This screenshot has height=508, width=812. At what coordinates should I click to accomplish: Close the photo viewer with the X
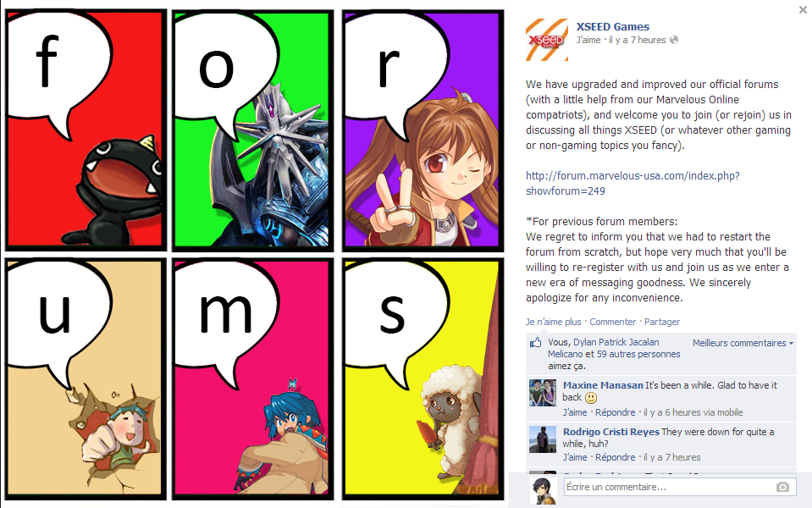click(803, 9)
